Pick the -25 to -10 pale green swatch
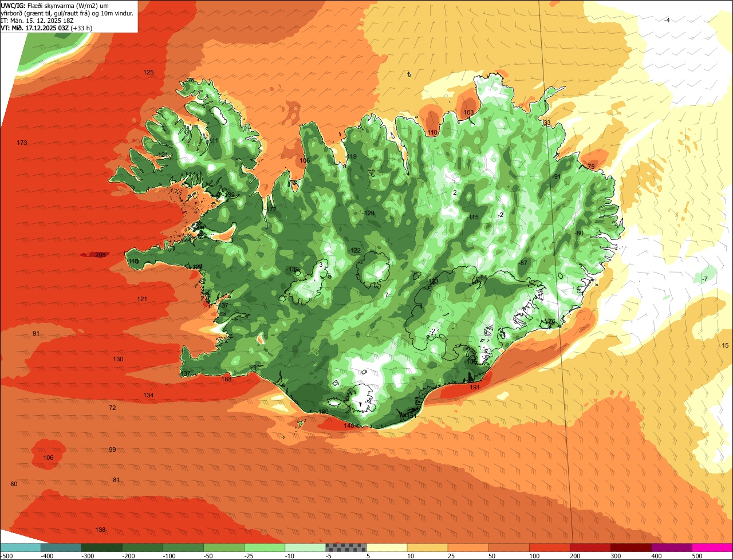 coord(265,547)
